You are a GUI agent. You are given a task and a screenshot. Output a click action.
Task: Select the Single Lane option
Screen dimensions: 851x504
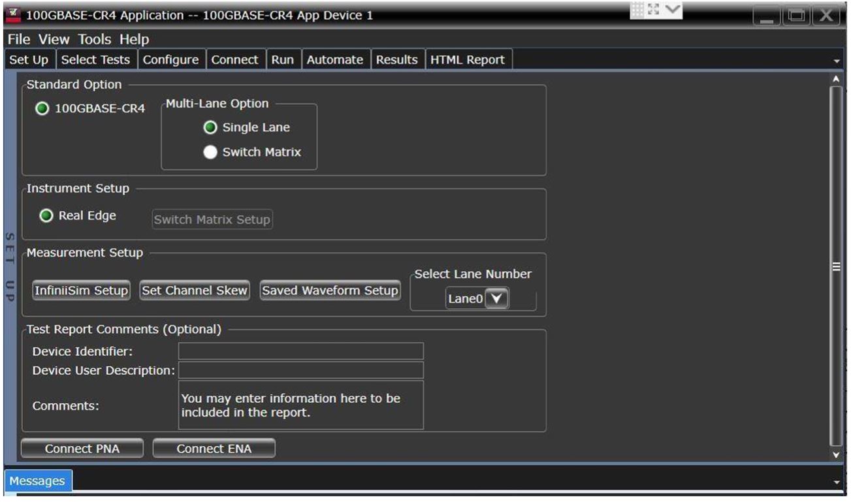210,128
